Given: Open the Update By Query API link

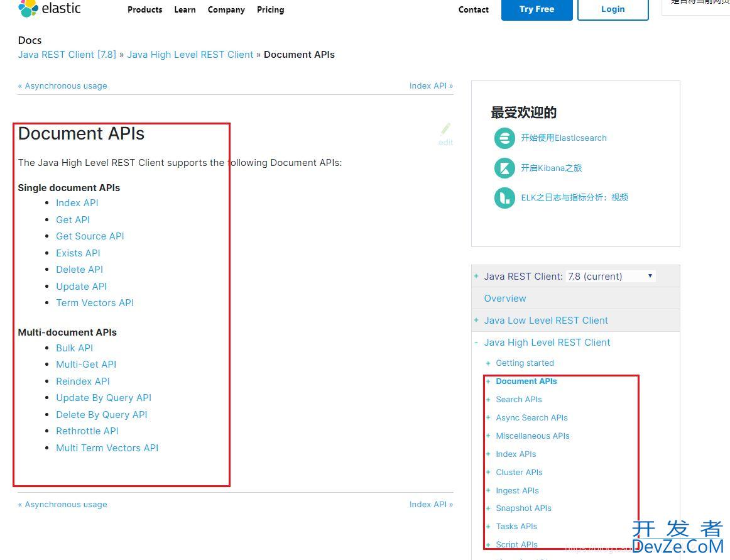Looking at the screenshot, I should point(104,398).
